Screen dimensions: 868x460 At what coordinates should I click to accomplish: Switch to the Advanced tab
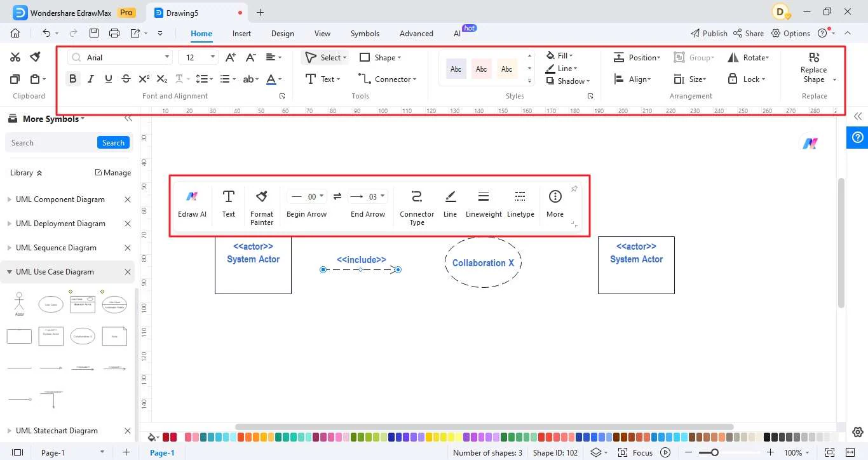pyautogui.click(x=416, y=34)
